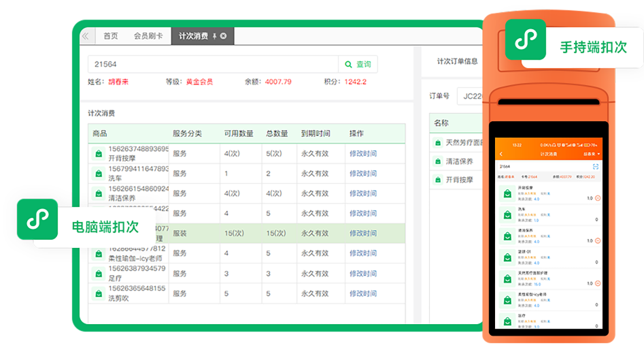Click the member card number input field

[213, 64]
